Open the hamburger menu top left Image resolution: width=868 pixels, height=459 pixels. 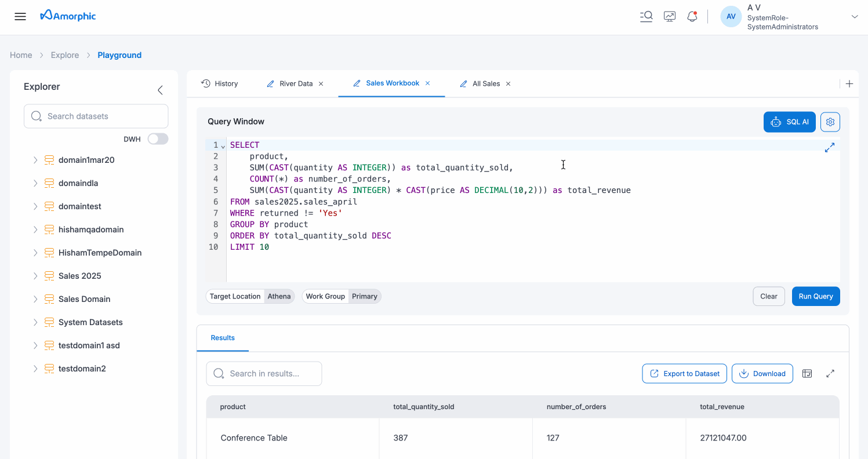pos(20,16)
